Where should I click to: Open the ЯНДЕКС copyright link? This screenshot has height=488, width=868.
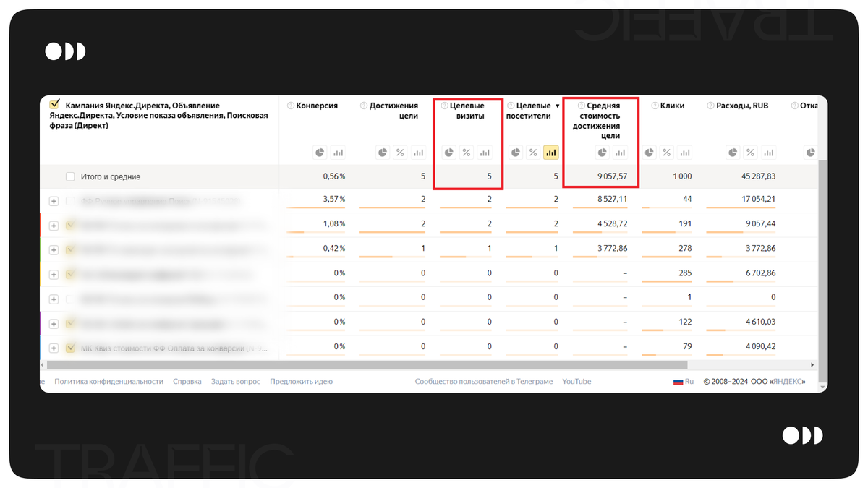(x=787, y=381)
